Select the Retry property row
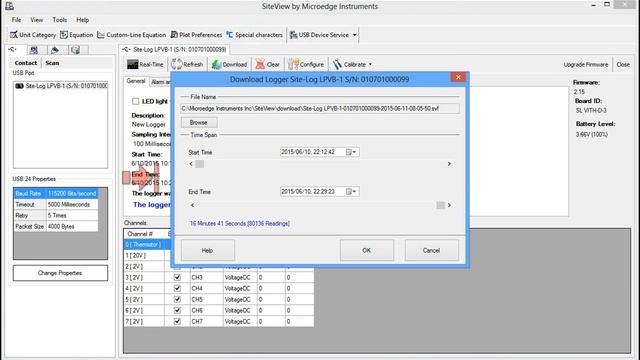640x360 pixels. coord(56,216)
